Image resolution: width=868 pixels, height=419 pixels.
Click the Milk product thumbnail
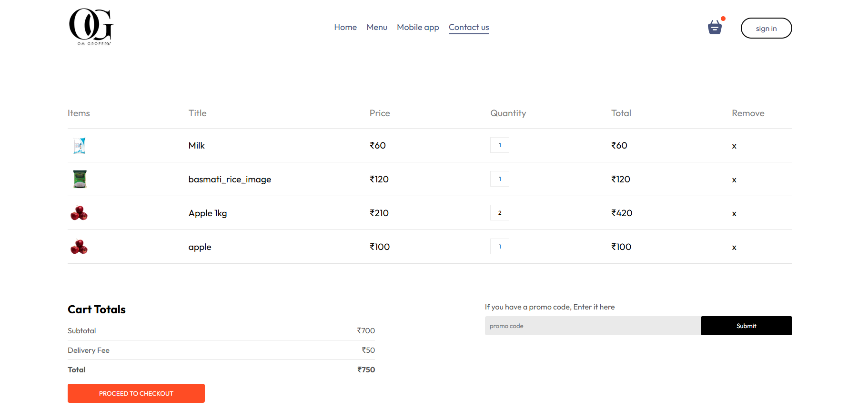pos(80,146)
